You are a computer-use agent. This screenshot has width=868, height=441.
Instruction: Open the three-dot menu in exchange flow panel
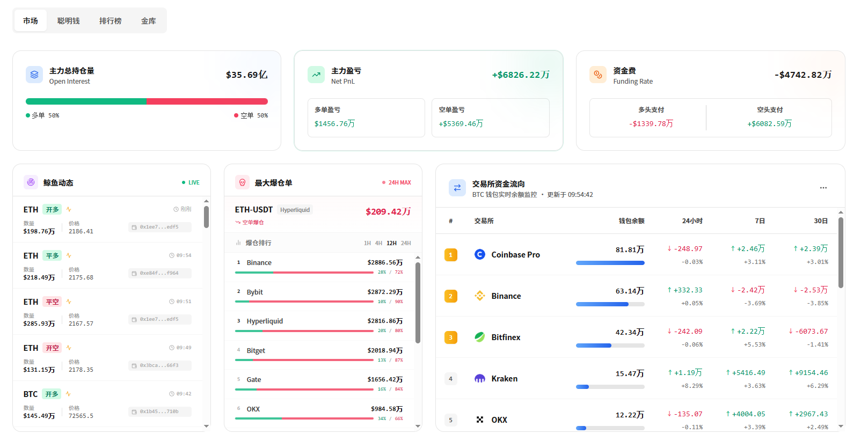[x=823, y=188]
